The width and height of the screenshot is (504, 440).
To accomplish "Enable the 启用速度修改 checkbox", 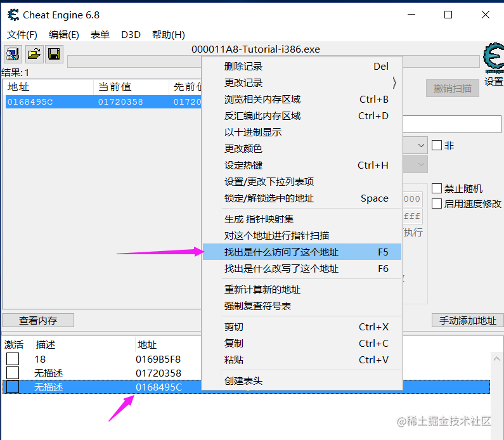I will 437,204.
